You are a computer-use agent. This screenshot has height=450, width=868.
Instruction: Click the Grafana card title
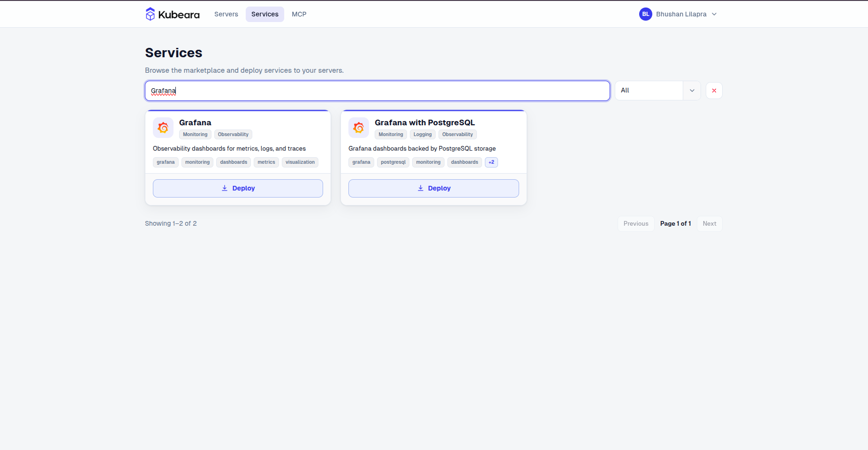(x=195, y=122)
